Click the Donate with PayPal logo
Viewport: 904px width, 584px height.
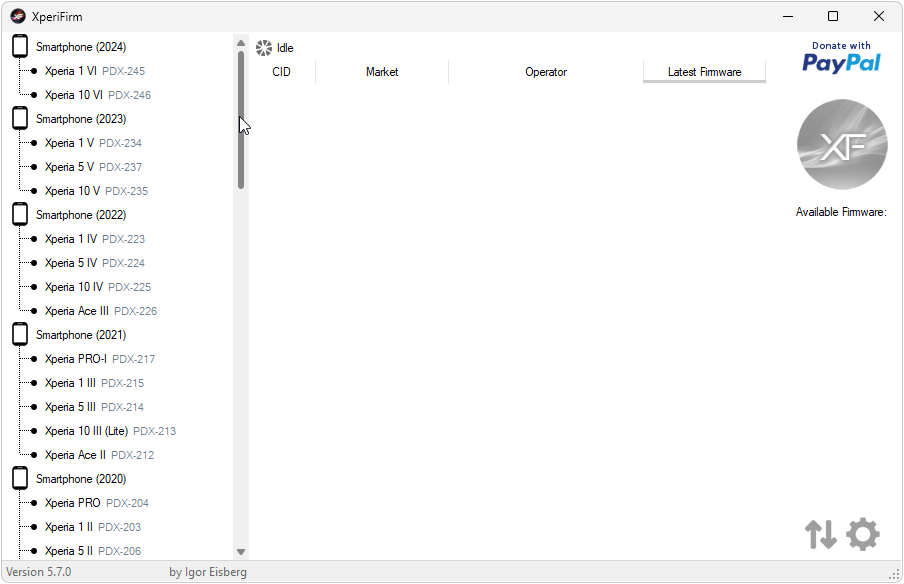841,57
